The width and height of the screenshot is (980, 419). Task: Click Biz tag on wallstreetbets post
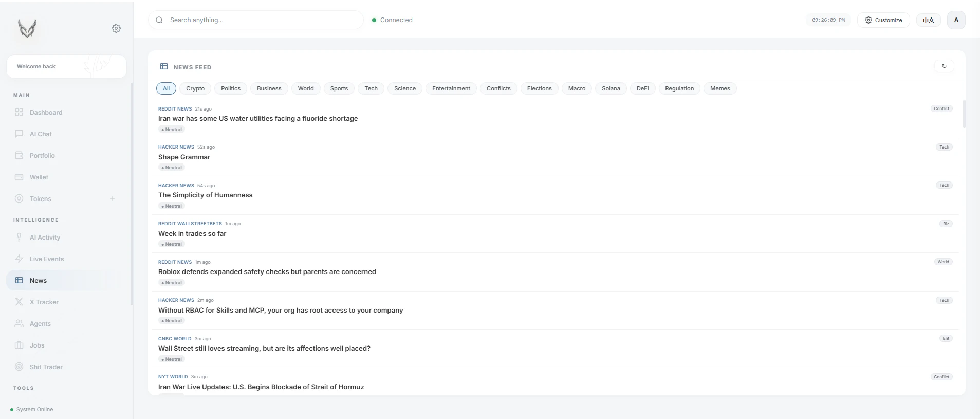pyautogui.click(x=946, y=224)
